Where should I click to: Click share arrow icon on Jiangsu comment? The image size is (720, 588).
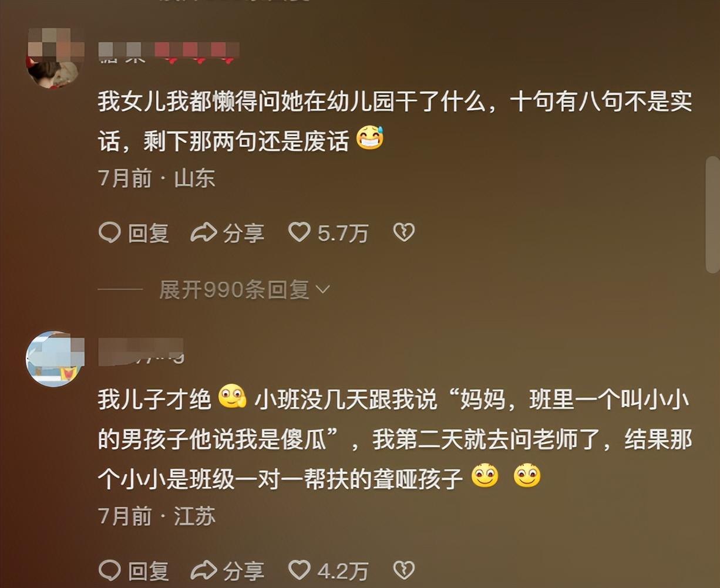[204, 570]
